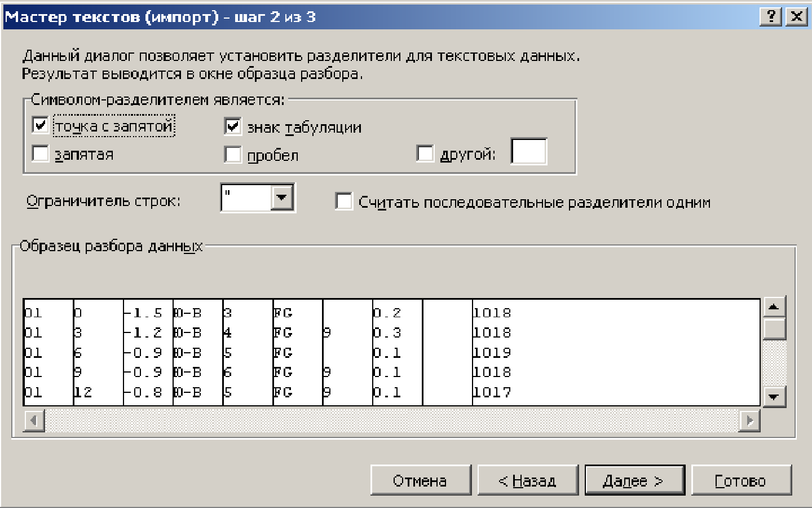Finish import with the 'Готово' button
The height and width of the screenshot is (508, 812).
[x=741, y=480]
